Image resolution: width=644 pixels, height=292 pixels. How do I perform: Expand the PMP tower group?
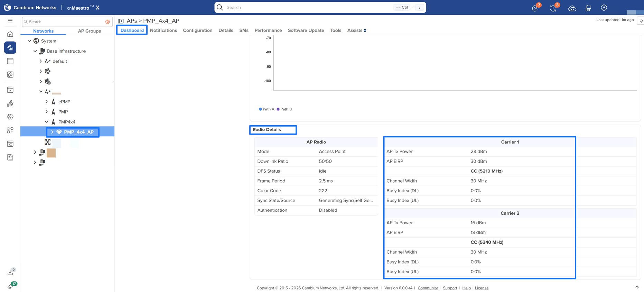pos(47,112)
